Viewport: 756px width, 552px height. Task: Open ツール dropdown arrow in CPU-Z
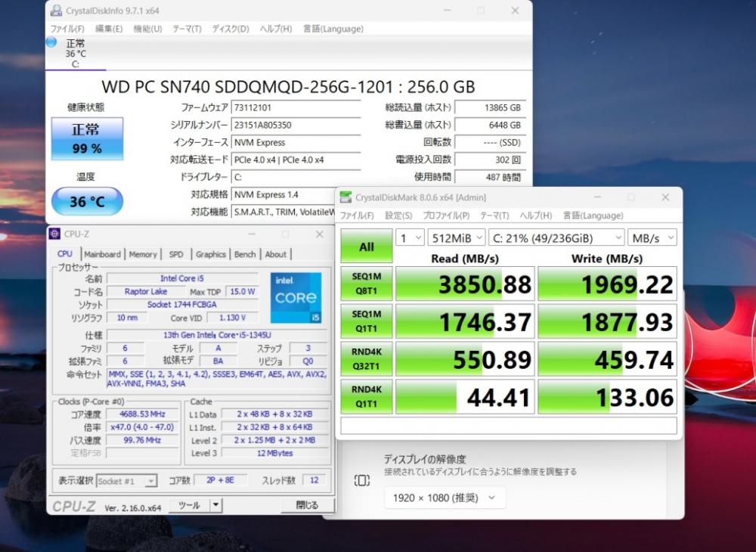click(215, 505)
